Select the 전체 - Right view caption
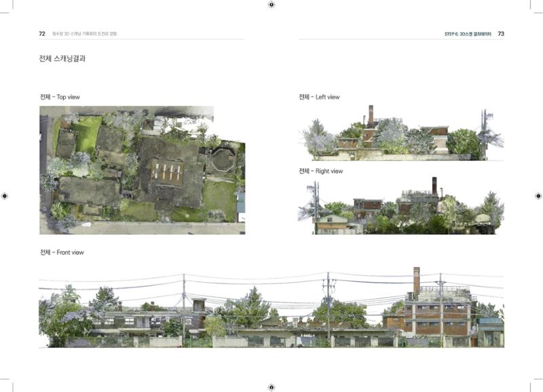Viewport: 543px width, 392px height. click(321, 171)
